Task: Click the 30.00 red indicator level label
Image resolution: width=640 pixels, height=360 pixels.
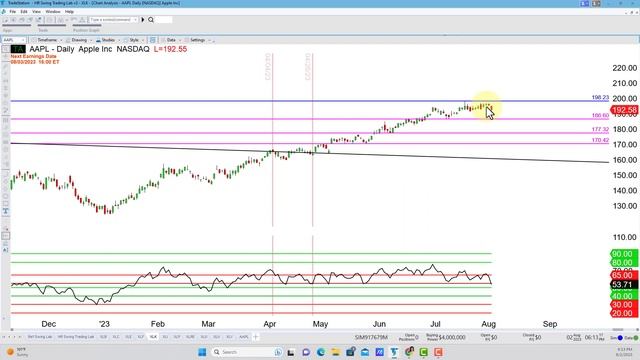Action: [x=624, y=305]
